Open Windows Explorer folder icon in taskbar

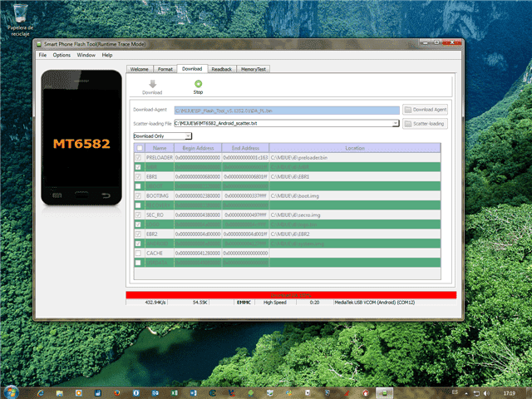(x=59, y=393)
